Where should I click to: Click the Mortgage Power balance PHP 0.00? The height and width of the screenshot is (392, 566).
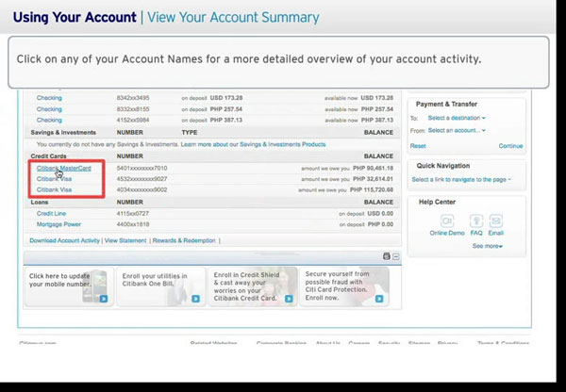pos(380,224)
